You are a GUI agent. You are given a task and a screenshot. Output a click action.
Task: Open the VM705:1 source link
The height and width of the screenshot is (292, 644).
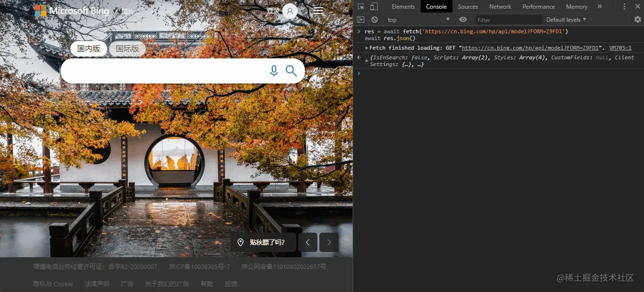(x=620, y=48)
